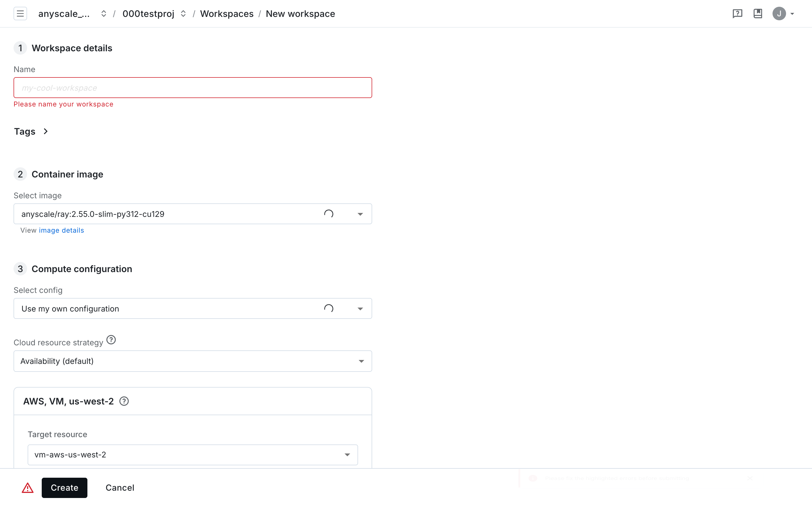Open the Target resource dropdown
This screenshot has width=812, height=507.
[347, 455]
